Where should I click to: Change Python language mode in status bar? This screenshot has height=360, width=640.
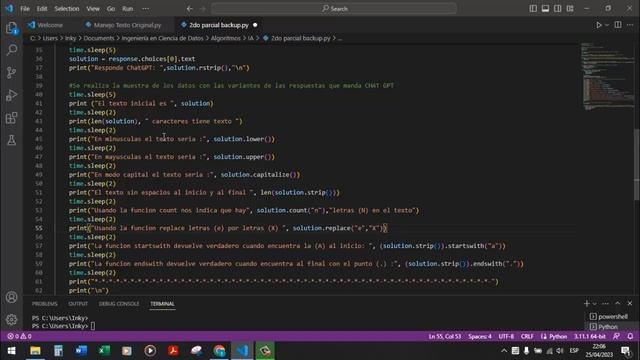558,337
